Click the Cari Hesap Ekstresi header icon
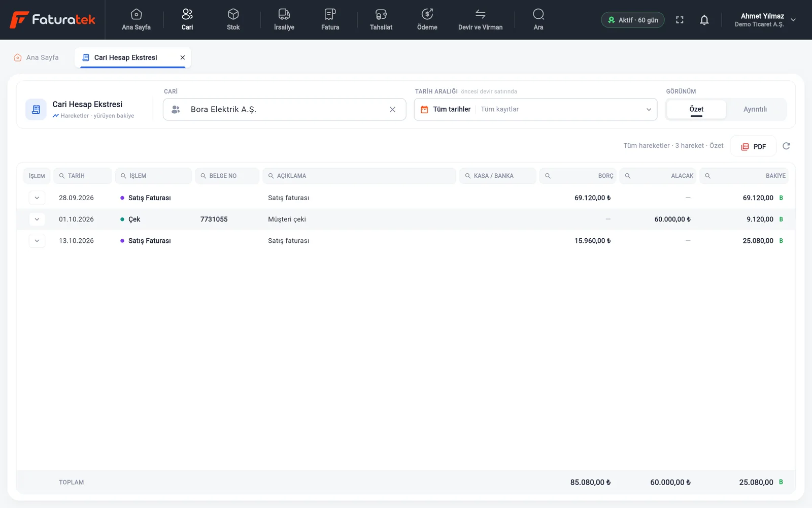The image size is (812, 508). pyautogui.click(x=36, y=109)
